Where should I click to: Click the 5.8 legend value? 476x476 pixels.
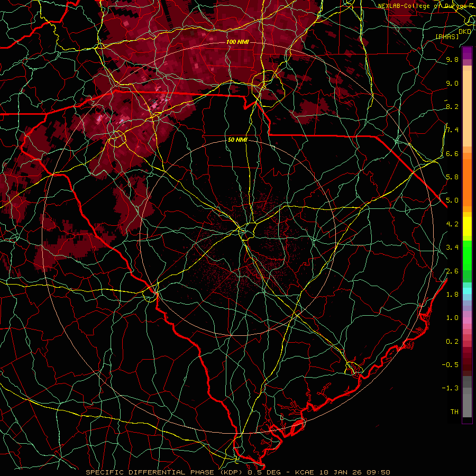452,177
